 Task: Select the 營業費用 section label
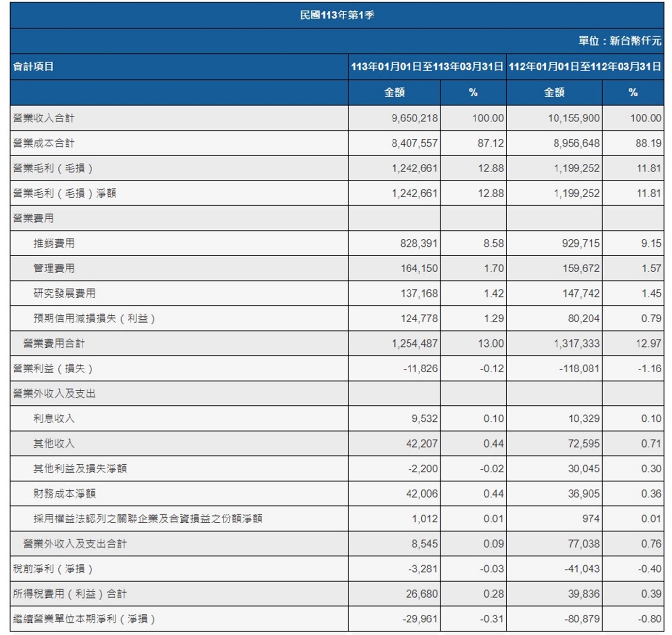[x=33, y=218]
